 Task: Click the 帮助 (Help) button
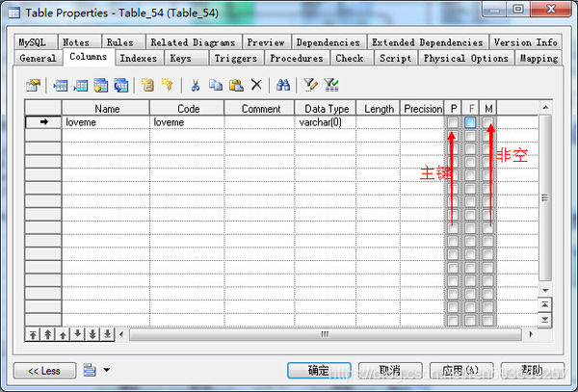pos(533,371)
